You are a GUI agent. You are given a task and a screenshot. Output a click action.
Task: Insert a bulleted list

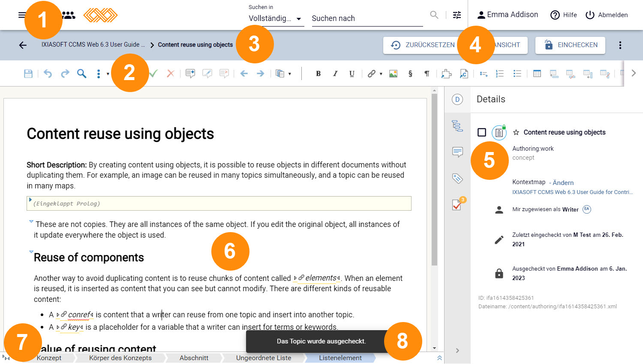point(517,74)
